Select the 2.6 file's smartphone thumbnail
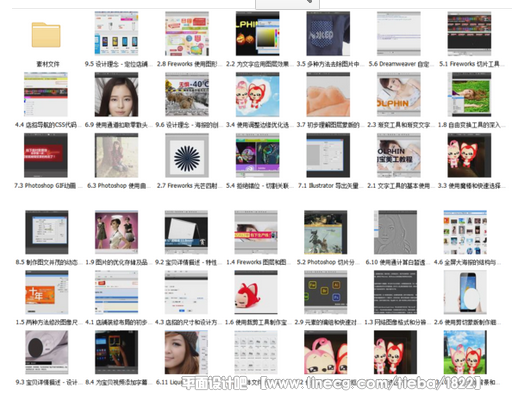Viewport: 515px width, 400px height. [x=465, y=292]
